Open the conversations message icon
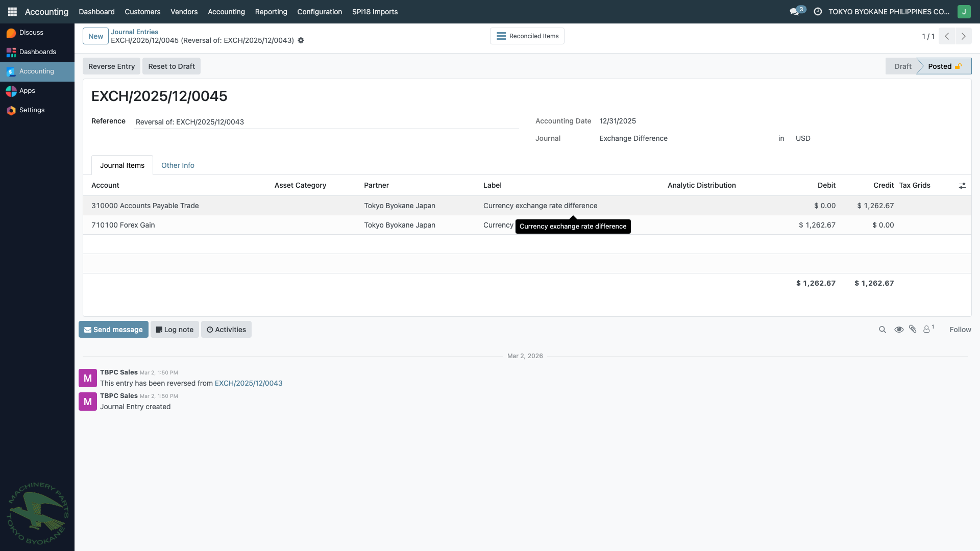980x551 pixels. point(794,11)
